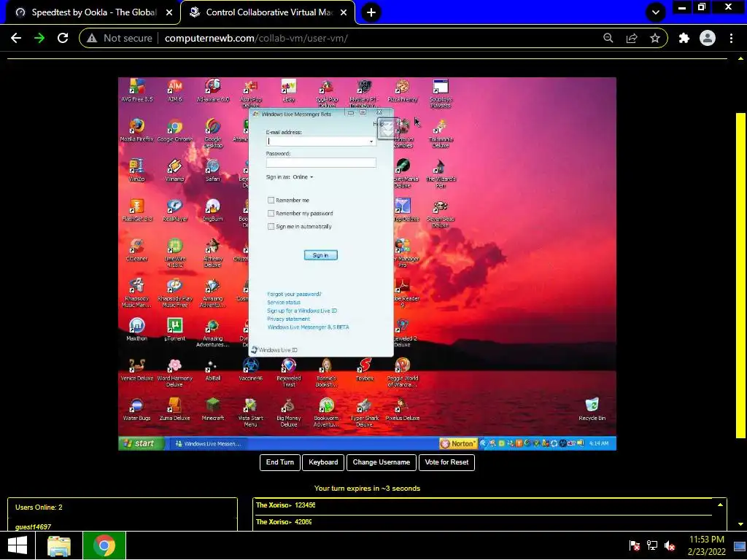Click Sign up for a Windows Live ID

[x=301, y=311]
